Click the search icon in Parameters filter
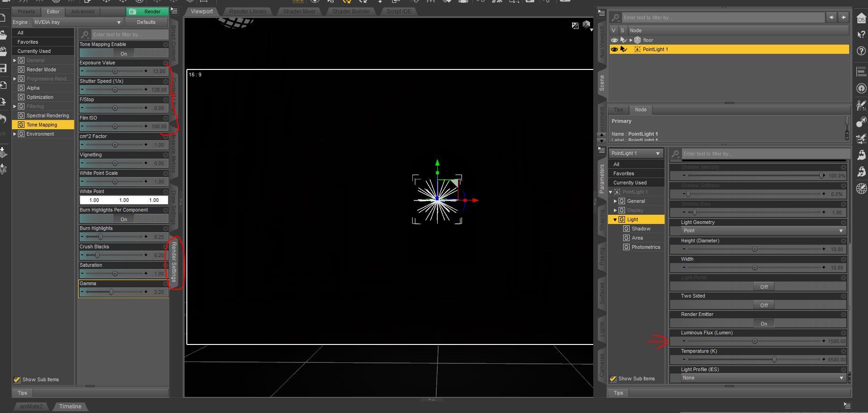This screenshot has width=868, height=413. pyautogui.click(x=675, y=154)
